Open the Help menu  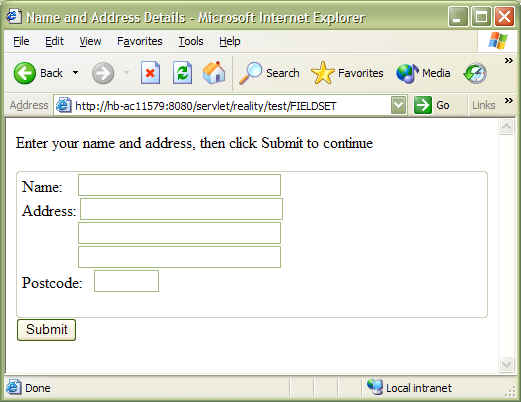point(230,41)
